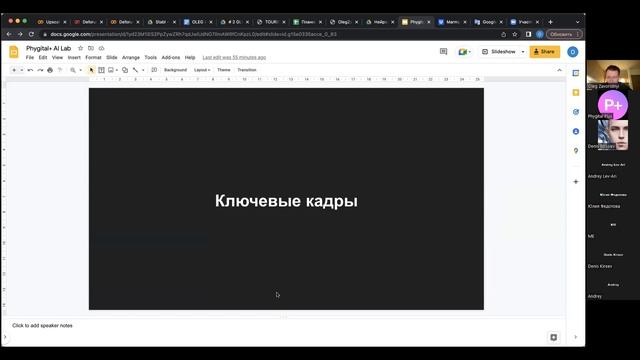Hide the menus with collapse chevron

click(559, 70)
